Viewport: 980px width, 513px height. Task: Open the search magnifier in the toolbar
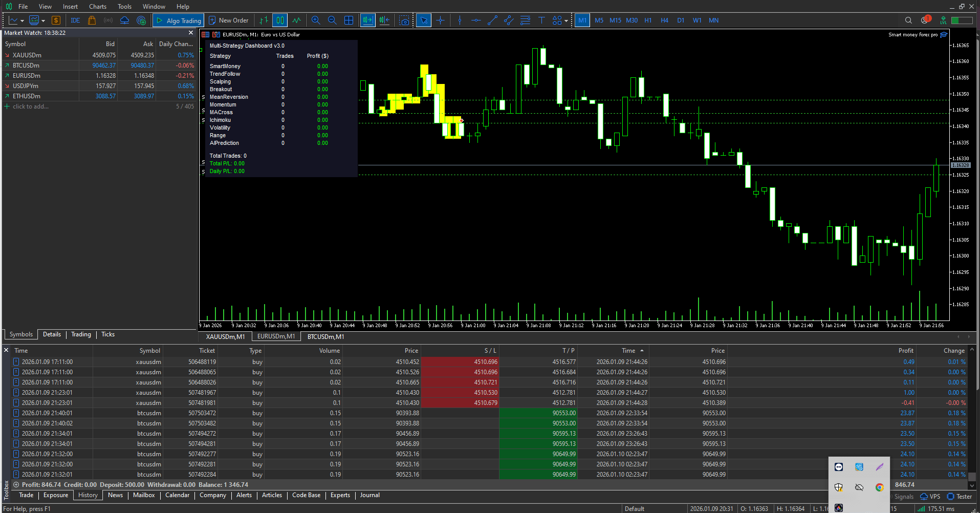[908, 20]
